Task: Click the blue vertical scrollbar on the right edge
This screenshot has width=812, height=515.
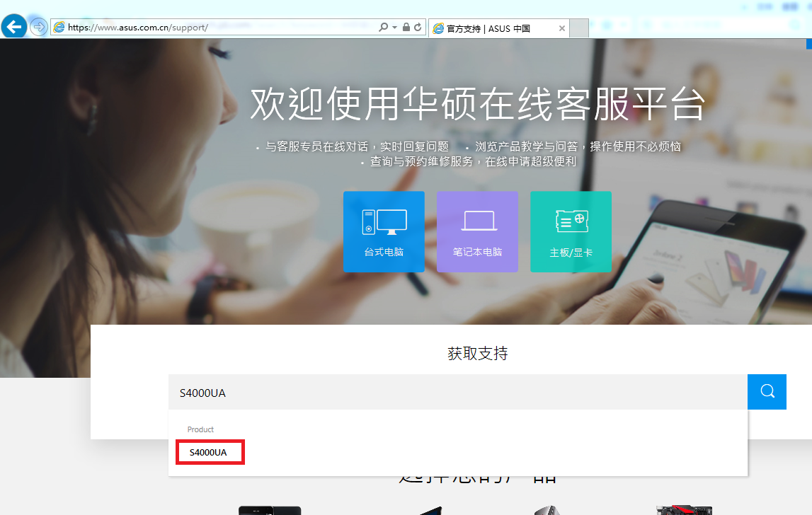Action: coord(808,43)
